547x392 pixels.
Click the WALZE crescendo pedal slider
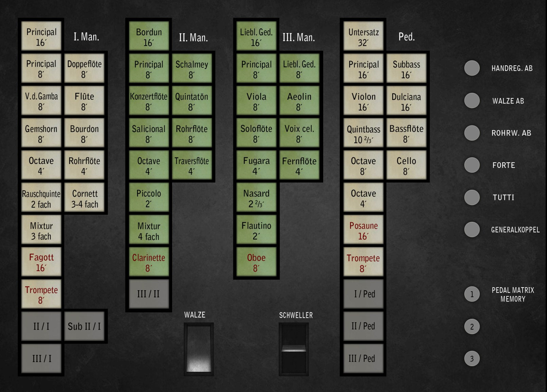click(x=199, y=349)
